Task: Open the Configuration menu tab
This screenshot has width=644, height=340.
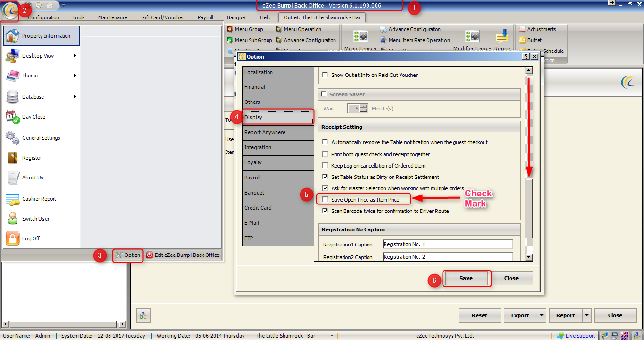Action: click(43, 17)
